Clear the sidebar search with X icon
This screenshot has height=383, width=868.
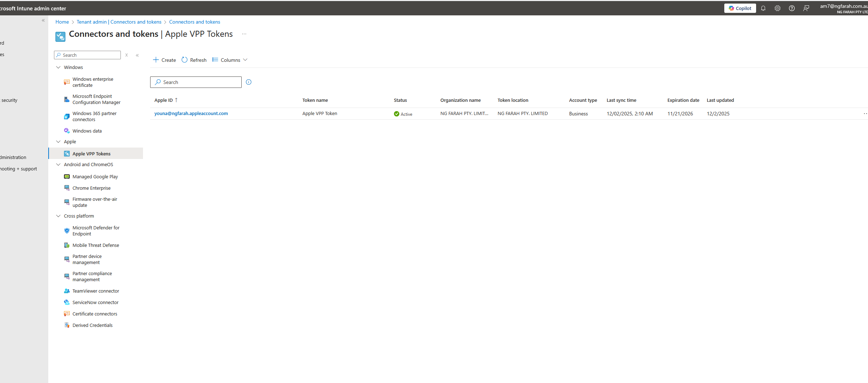coord(127,55)
